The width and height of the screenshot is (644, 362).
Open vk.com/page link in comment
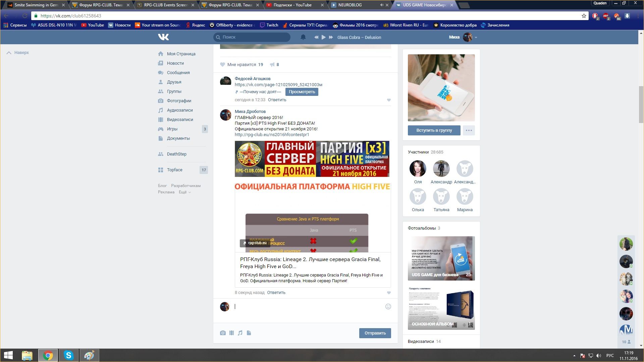[x=278, y=85]
